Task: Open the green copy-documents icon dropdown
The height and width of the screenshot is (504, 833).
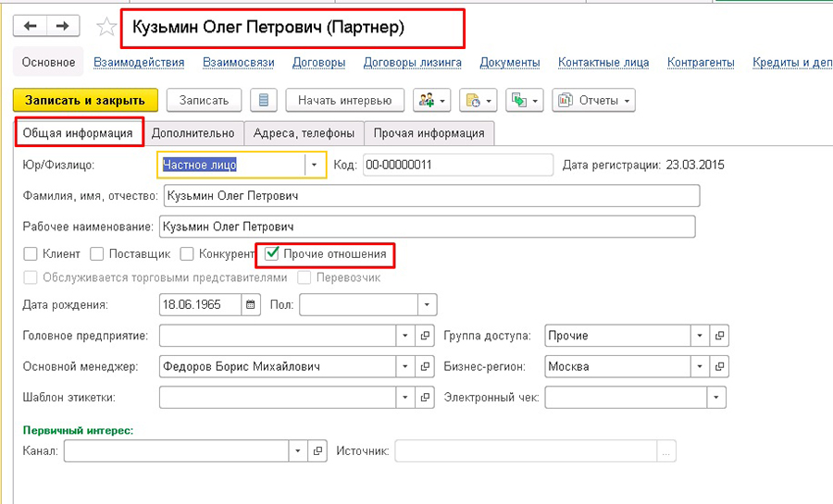Action: 525,100
